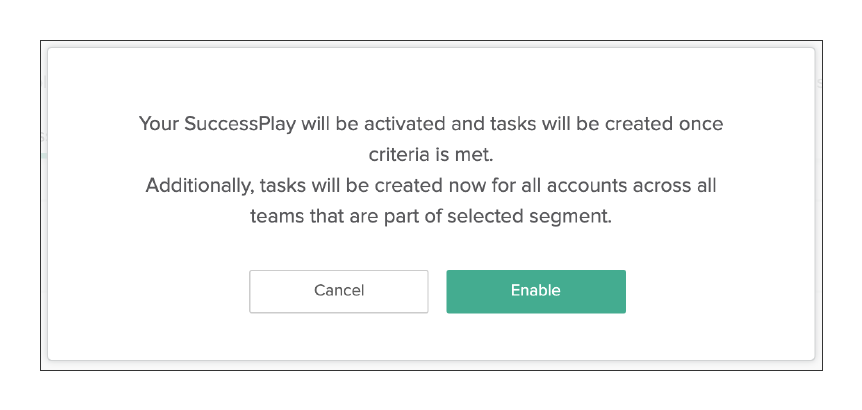Dismiss the dialog using Cancel

pos(339,291)
